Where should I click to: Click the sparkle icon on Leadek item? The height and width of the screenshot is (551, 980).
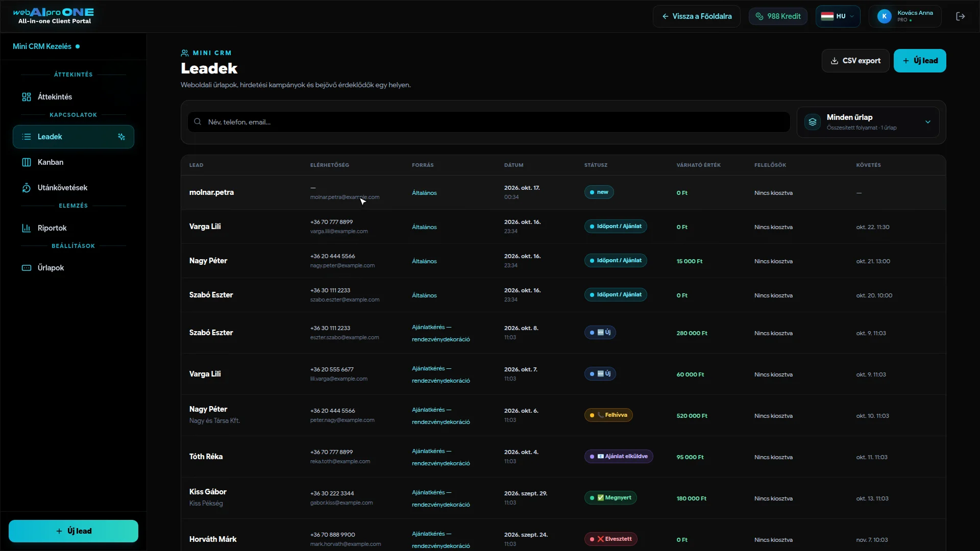pos(121,137)
